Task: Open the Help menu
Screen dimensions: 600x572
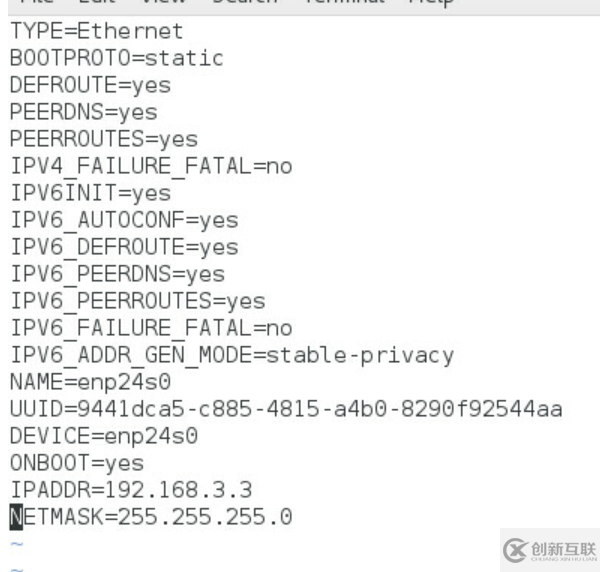Action: pyautogui.click(x=430, y=3)
